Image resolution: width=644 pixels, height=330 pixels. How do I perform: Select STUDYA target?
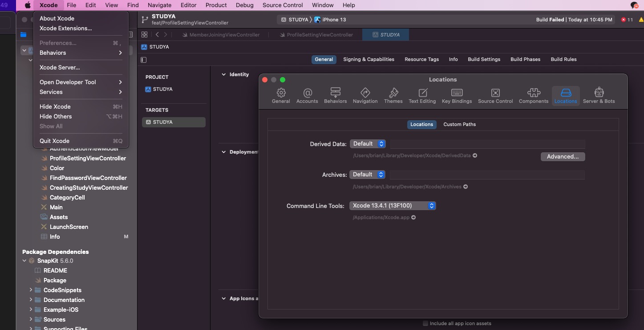tap(174, 122)
